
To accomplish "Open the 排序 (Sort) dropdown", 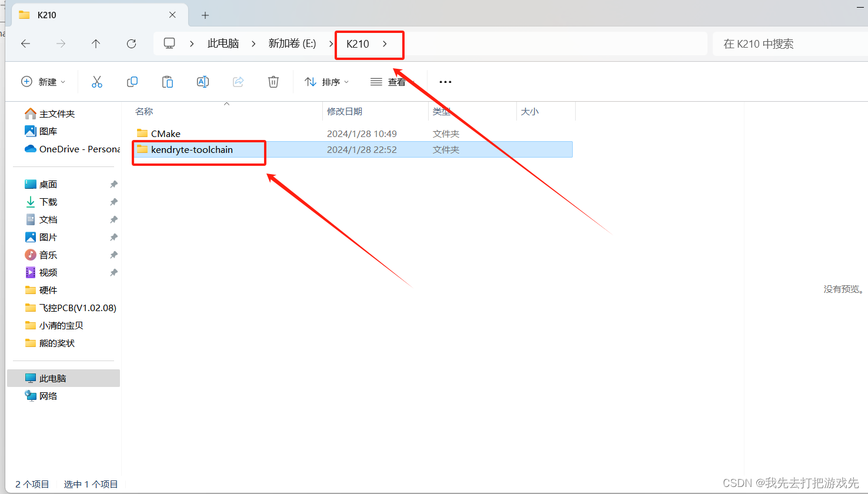I will [327, 82].
